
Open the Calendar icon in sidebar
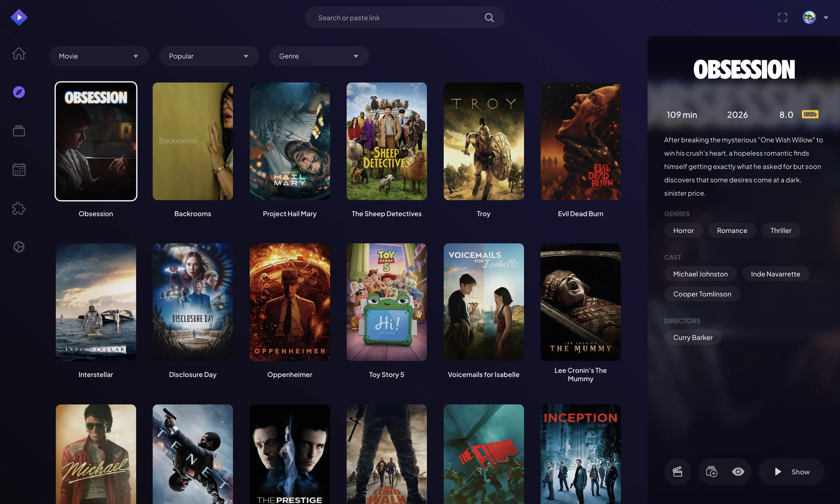19,169
